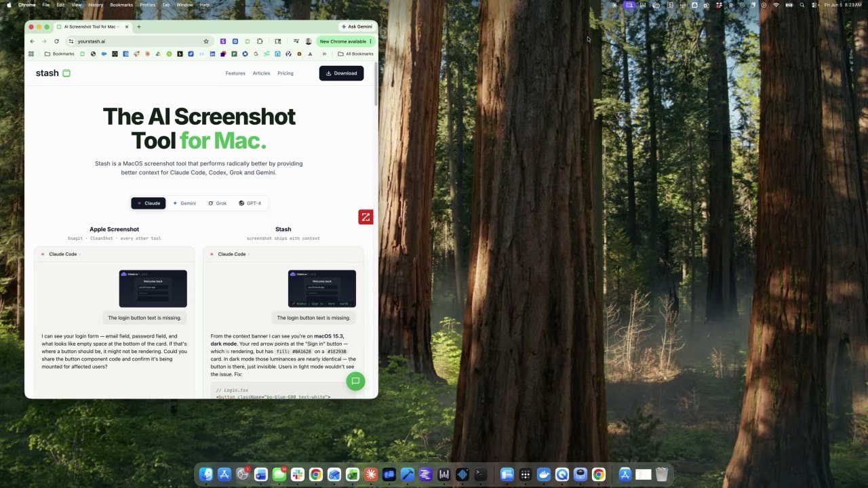Close the AI Screenshot Tool tab

(x=127, y=27)
